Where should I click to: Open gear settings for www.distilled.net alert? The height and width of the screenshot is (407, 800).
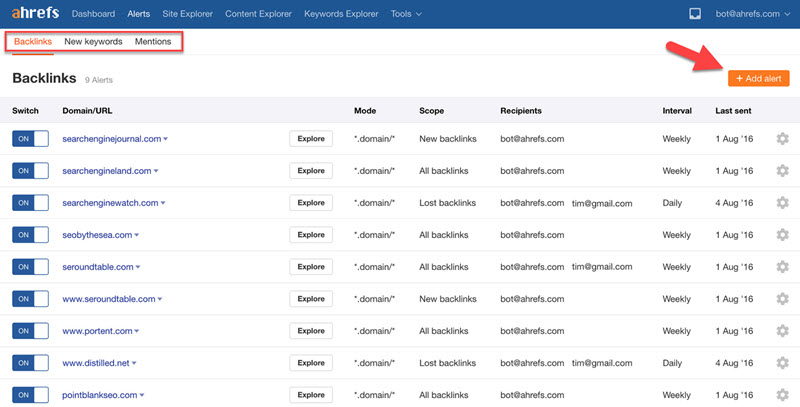[782, 363]
